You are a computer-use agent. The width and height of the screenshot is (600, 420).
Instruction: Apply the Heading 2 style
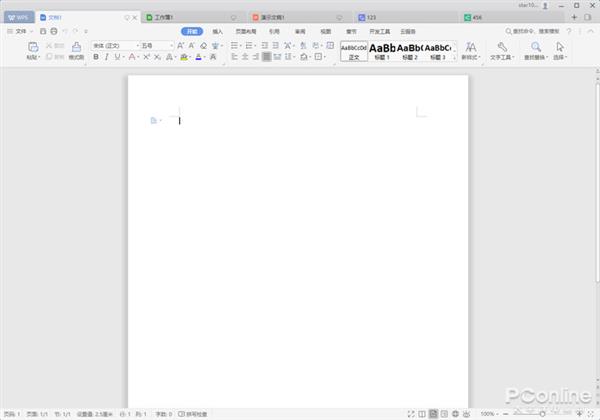[x=410, y=51]
